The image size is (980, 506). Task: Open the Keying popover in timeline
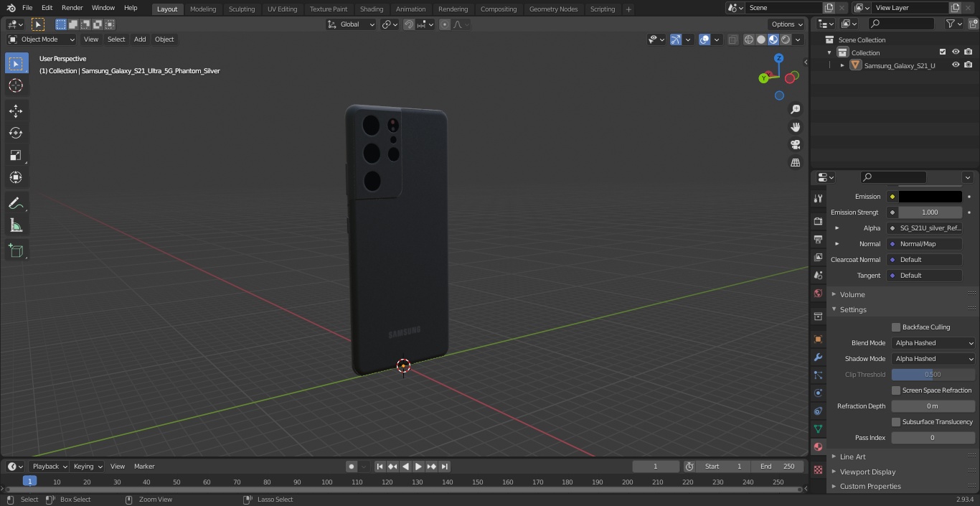[x=88, y=467]
